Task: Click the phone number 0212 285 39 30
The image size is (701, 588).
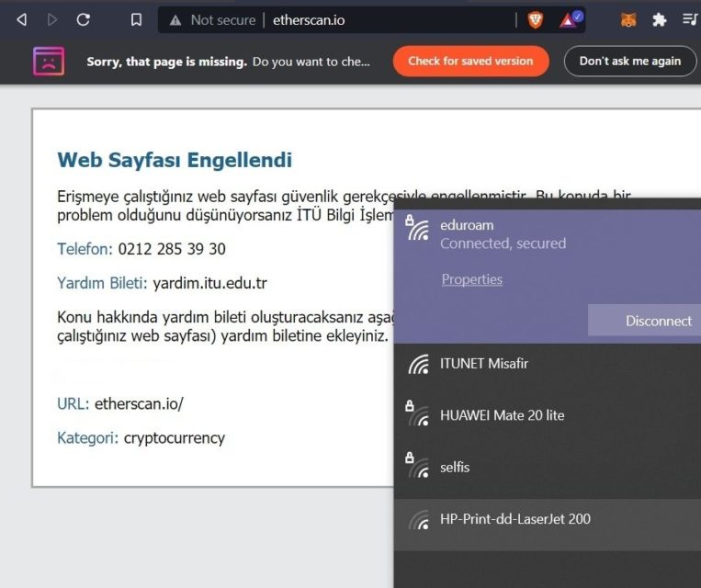Action: [172, 249]
